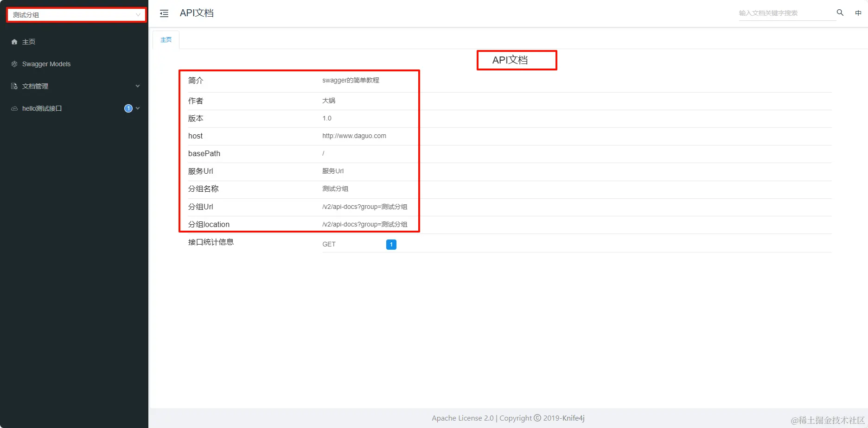The width and height of the screenshot is (868, 428).
Task: Click the blue count badge beside GET
Action: pyautogui.click(x=391, y=245)
